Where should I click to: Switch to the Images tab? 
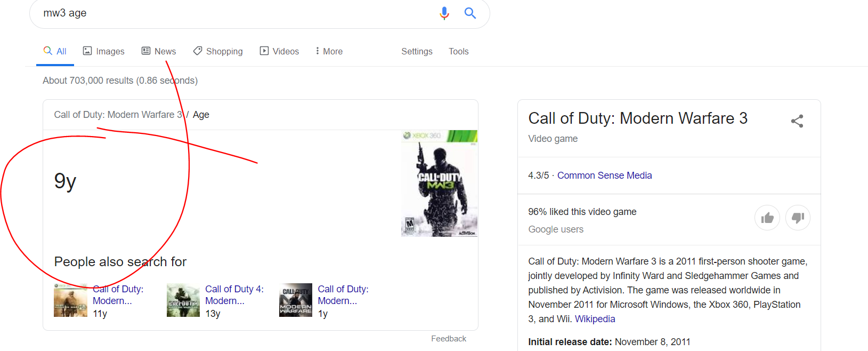(x=104, y=51)
